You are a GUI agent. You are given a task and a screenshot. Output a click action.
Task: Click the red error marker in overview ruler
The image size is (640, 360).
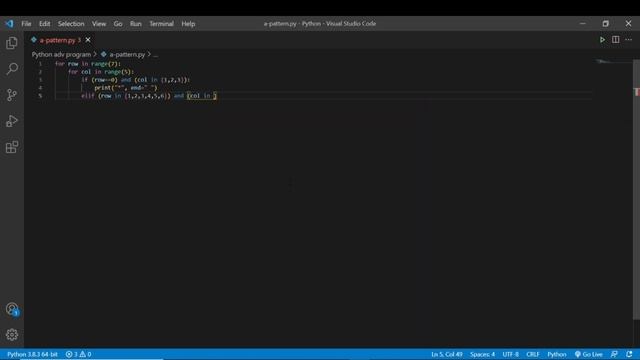coord(637,92)
